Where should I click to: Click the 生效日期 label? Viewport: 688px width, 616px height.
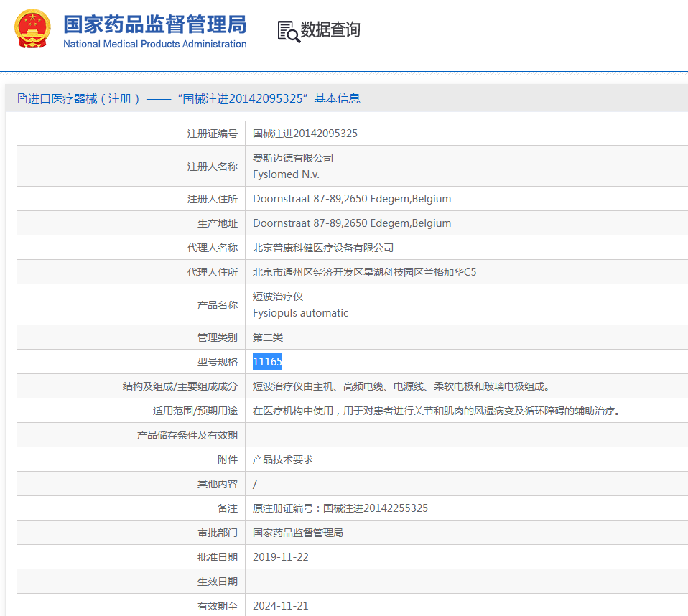(217, 582)
